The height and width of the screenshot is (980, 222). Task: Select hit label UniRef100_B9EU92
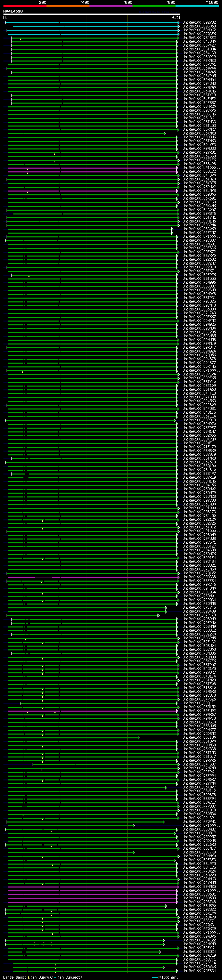pyautogui.click(x=199, y=711)
